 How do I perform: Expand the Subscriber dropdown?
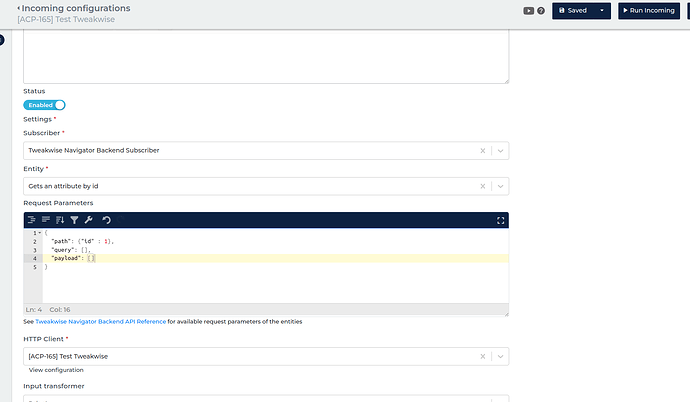pos(500,150)
